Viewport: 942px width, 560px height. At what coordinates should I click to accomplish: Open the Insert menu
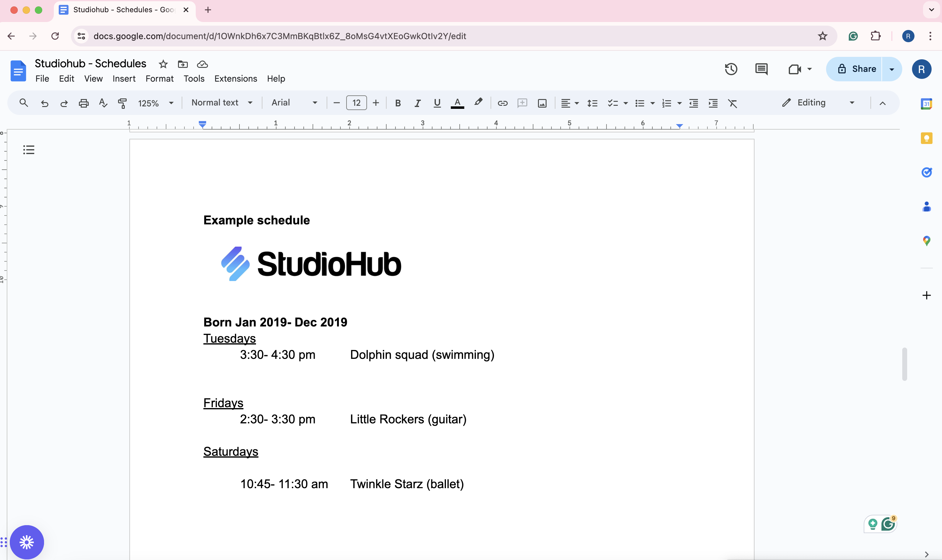[124, 79]
